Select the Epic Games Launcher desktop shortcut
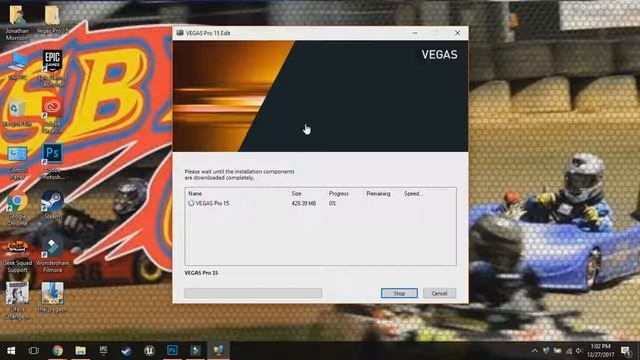The width and height of the screenshot is (640, 360). click(x=52, y=68)
